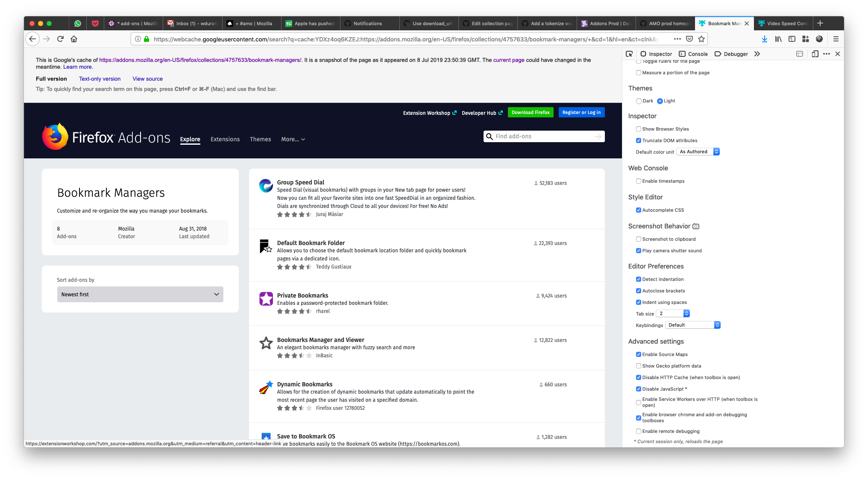Screen dimensions: 868x479
Task: Submit search via the arrow in Find add-ons
Action: [x=598, y=136]
